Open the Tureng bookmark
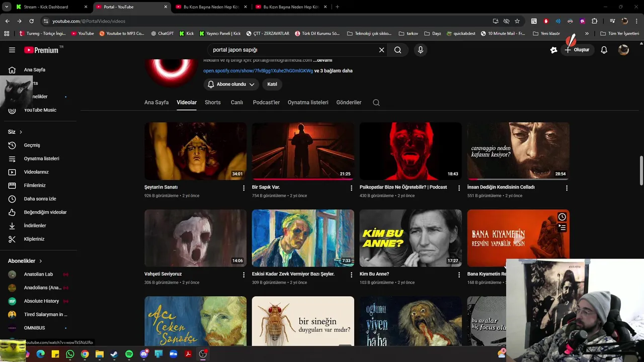Image resolution: width=644 pixels, height=362 pixels. (42, 33)
